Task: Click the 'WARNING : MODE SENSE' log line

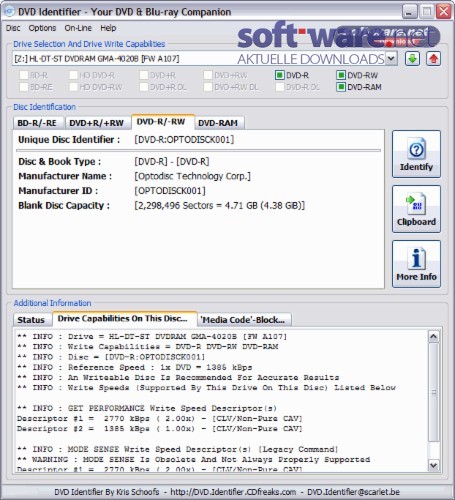Action: 193,459
